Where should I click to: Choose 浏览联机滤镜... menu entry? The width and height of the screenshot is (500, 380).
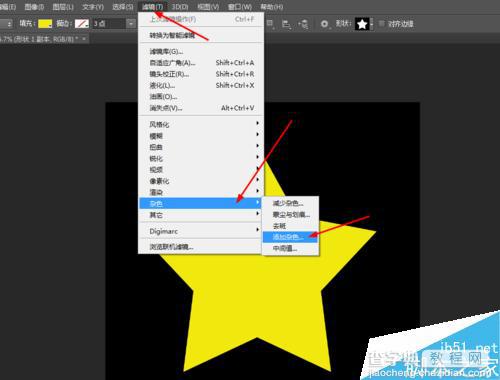(x=201, y=247)
